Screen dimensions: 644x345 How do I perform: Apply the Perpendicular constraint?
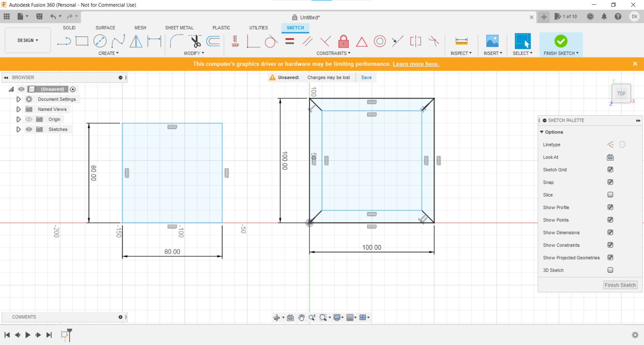pos(325,41)
